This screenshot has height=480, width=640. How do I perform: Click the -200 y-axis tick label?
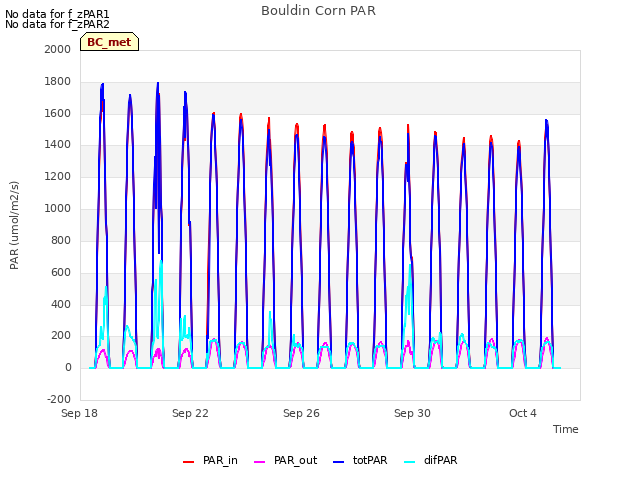pos(59,399)
